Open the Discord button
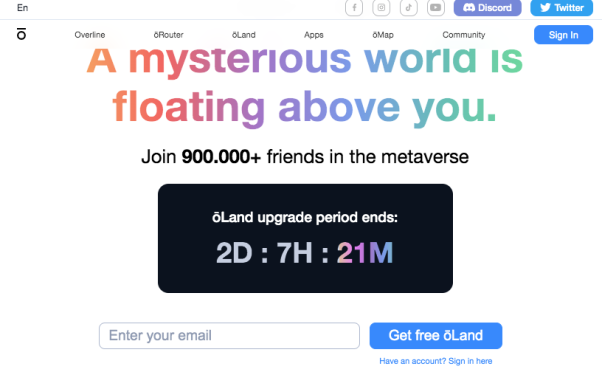The width and height of the screenshot is (602, 372). tap(488, 8)
